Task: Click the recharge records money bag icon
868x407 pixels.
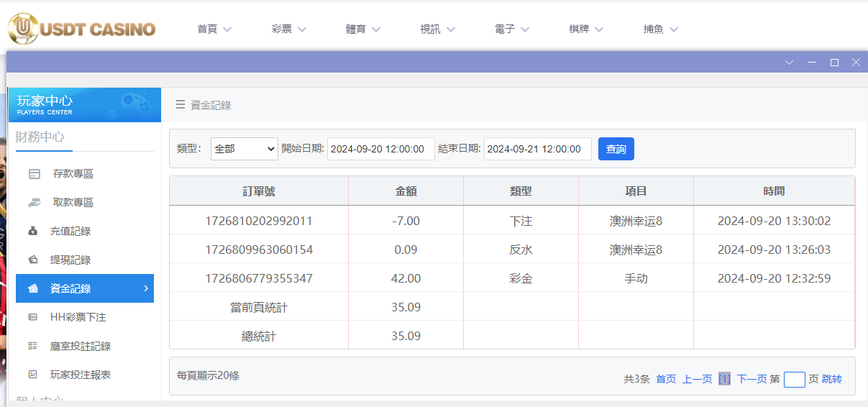Action: point(33,232)
